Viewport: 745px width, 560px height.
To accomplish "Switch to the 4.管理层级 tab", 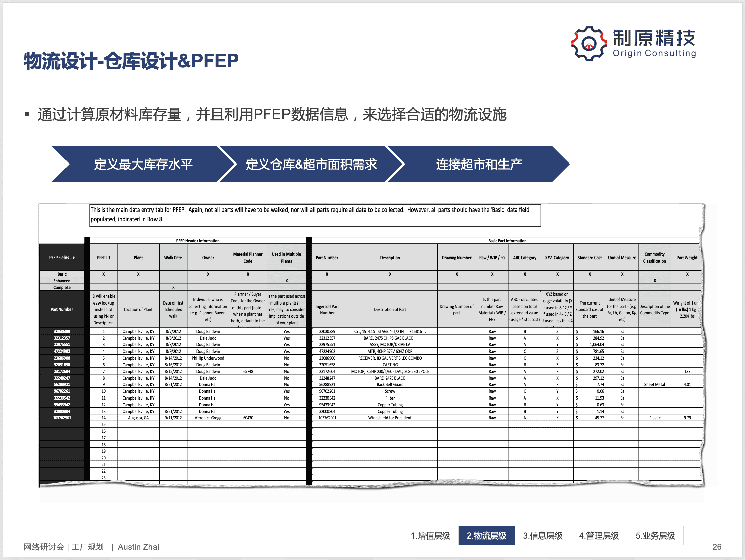I will pyautogui.click(x=599, y=535).
